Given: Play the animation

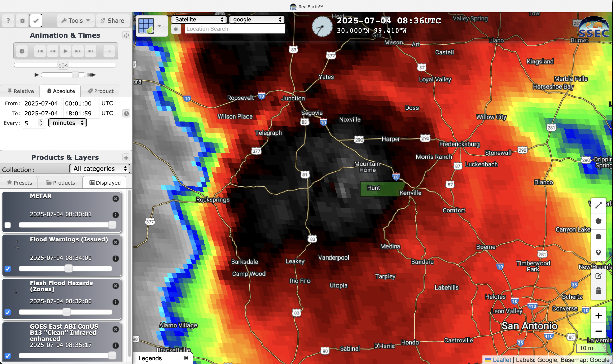Looking at the screenshot, I should (65, 51).
